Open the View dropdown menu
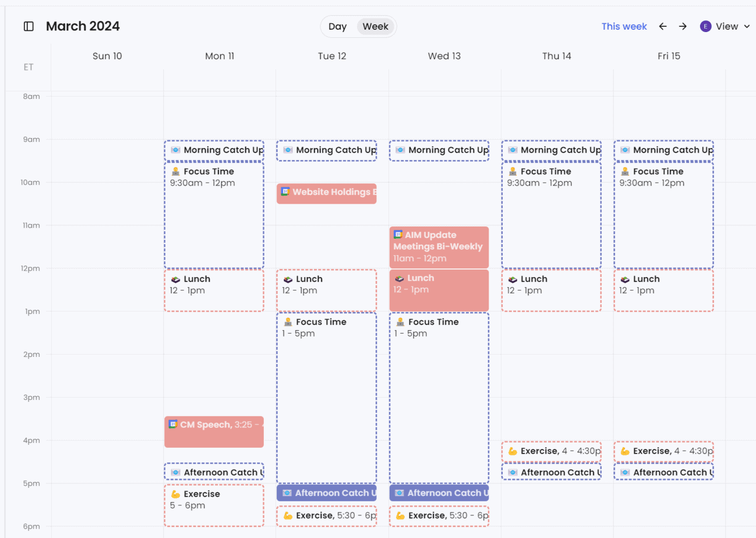The width and height of the screenshot is (756, 538). click(726, 26)
